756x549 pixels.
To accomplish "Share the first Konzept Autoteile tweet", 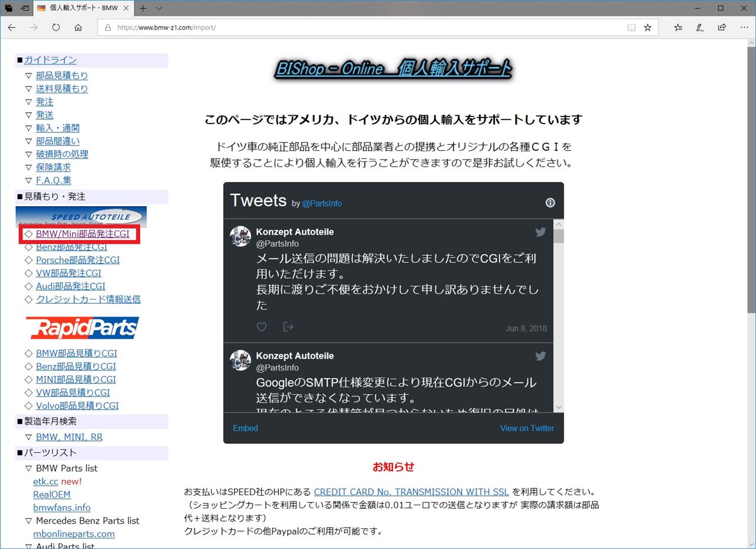I will coord(288,327).
